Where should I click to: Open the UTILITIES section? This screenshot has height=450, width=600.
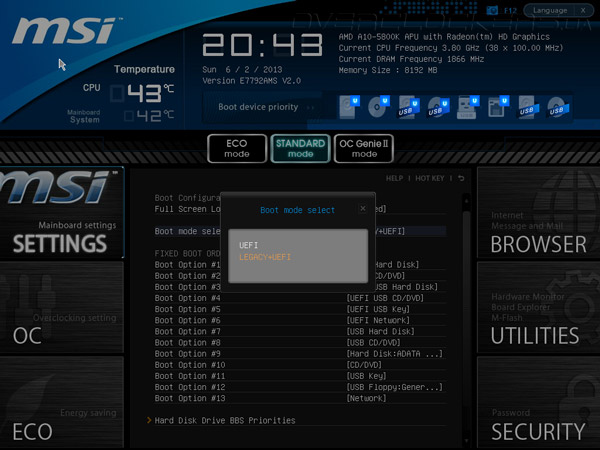pyautogui.click(x=538, y=308)
